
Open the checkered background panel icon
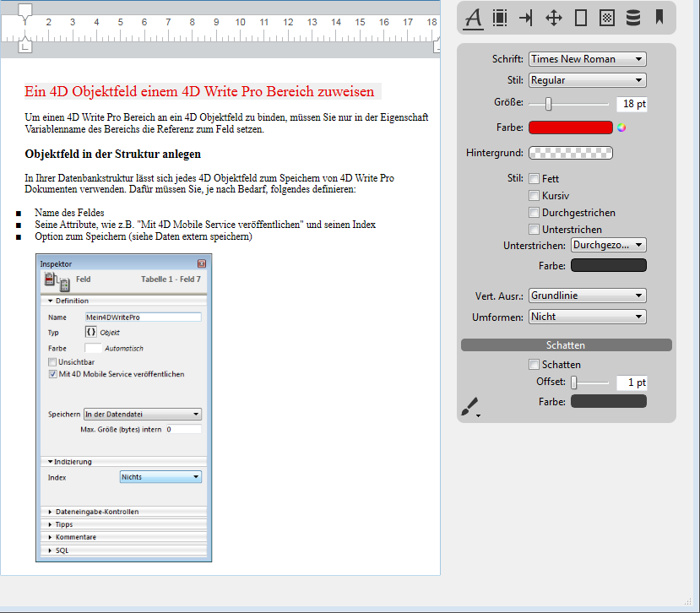[x=606, y=18]
